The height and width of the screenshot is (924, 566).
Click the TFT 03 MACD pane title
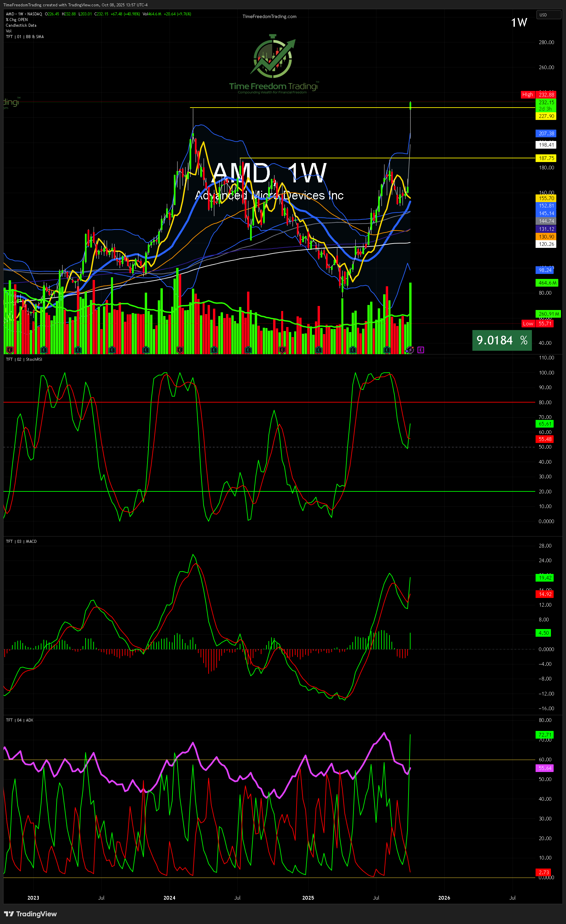pyautogui.click(x=21, y=542)
